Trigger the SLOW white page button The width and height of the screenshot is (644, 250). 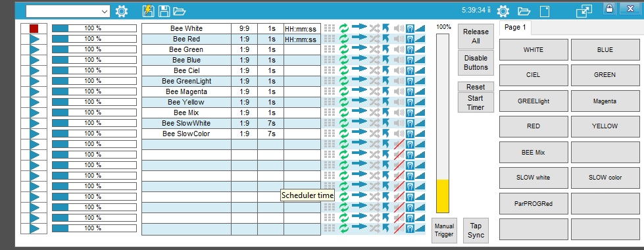coord(533,178)
